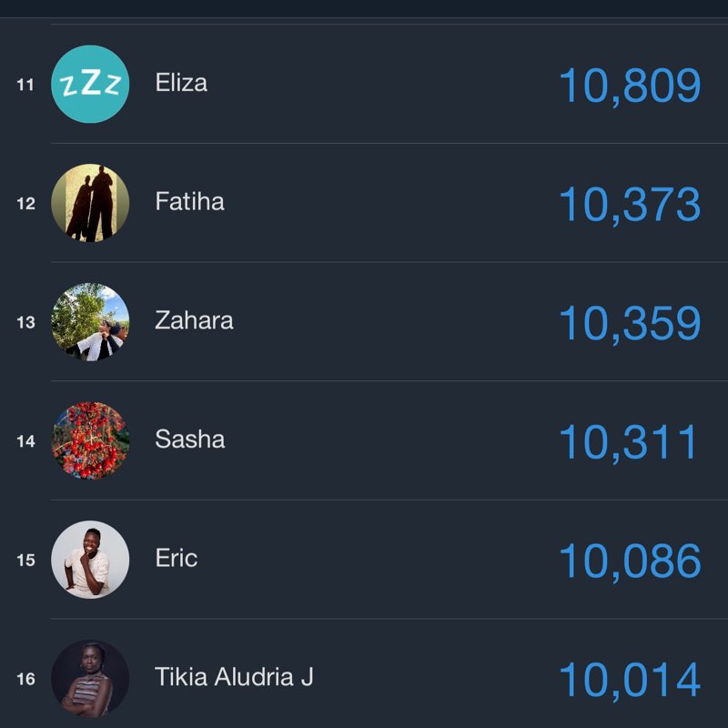Select rank number 14

pyautogui.click(x=25, y=441)
